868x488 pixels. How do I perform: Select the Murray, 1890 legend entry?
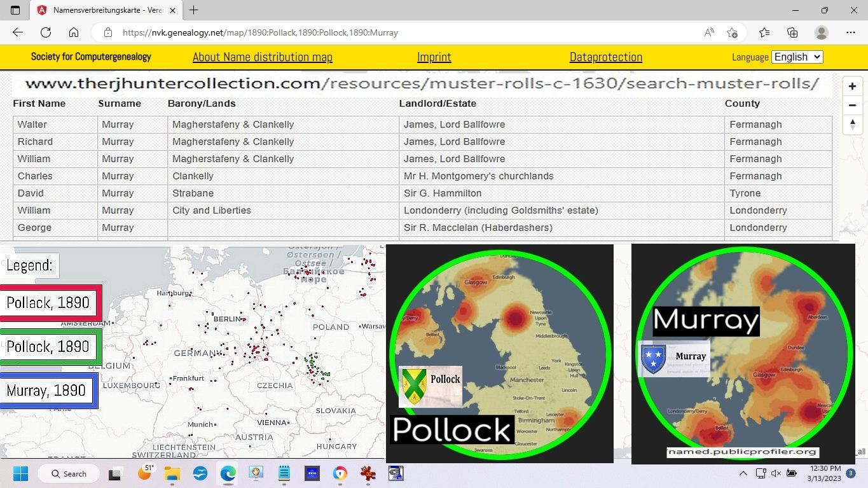pos(49,390)
